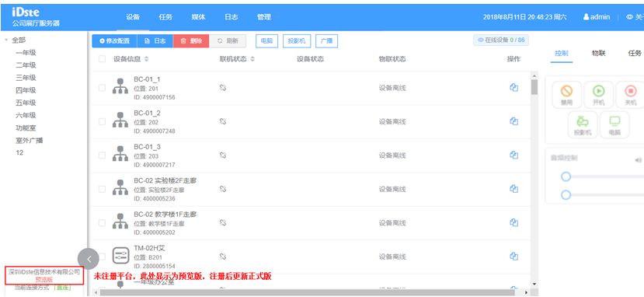This screenshot has height=297, width=644.
Task: Switch to the 控制 tab
Action: tap(562, 54)
